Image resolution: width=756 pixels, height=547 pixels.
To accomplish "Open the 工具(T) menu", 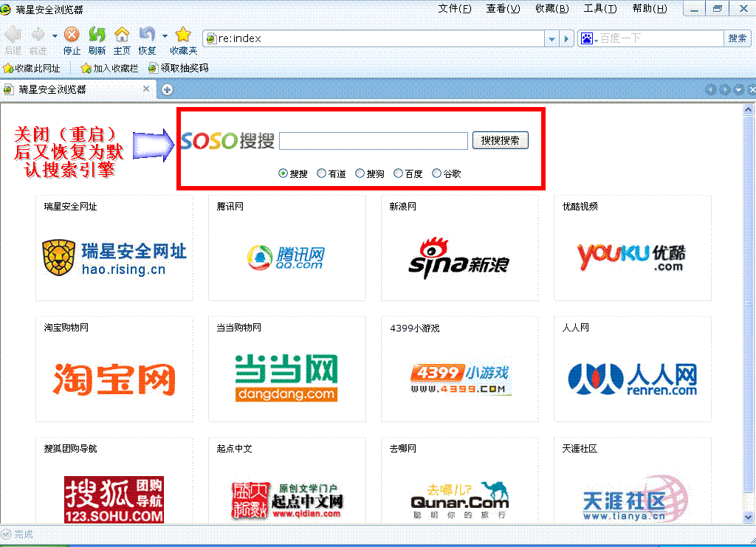I will (600, 9).
